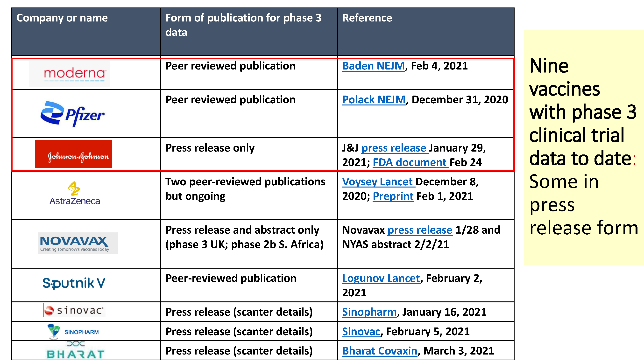644x362 pixels.
Task: Click the AstraZeneca logo
Action: click(75, 193)
